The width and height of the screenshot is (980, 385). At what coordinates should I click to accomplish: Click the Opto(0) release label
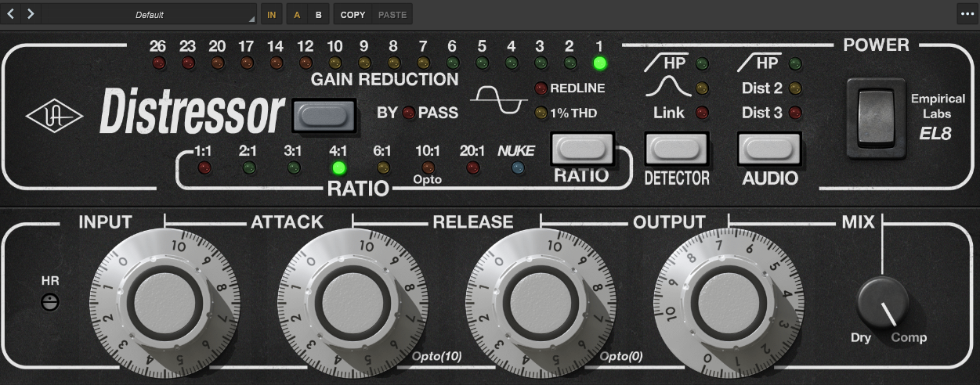(622, 357)
